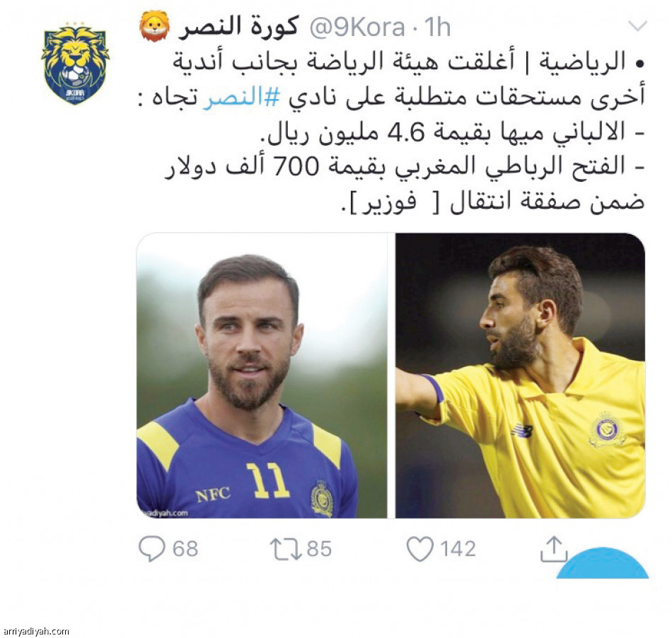Click the reply speech bubble icon

click(151, 548)
